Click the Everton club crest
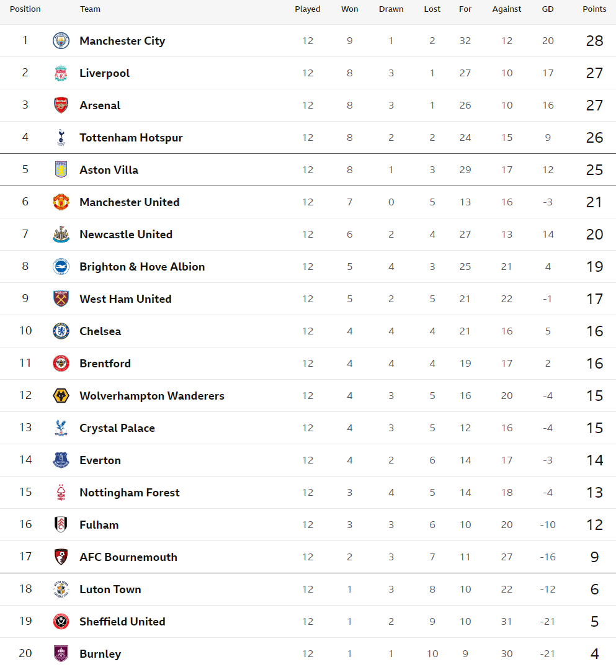Viewport: 616px width, 672px height. 61,460
